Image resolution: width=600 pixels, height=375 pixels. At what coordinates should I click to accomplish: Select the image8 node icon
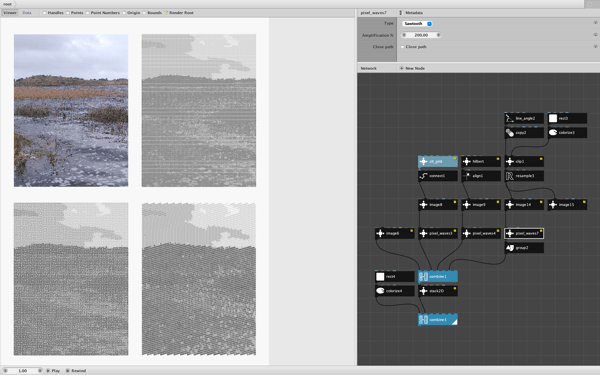pos(423,205)
